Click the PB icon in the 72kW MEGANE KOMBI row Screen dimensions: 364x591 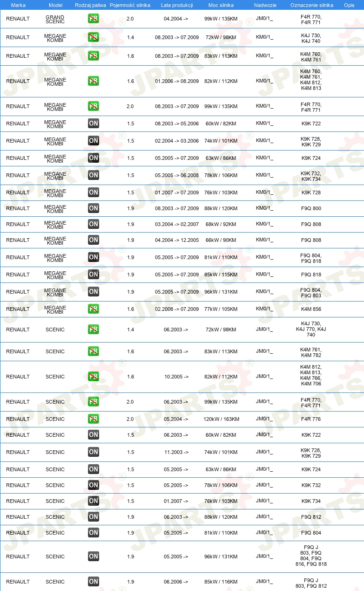tap(94, 37)
